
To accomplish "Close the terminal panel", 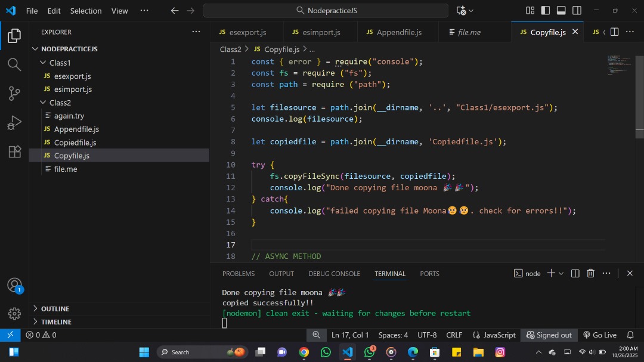I will pos(630,273).
